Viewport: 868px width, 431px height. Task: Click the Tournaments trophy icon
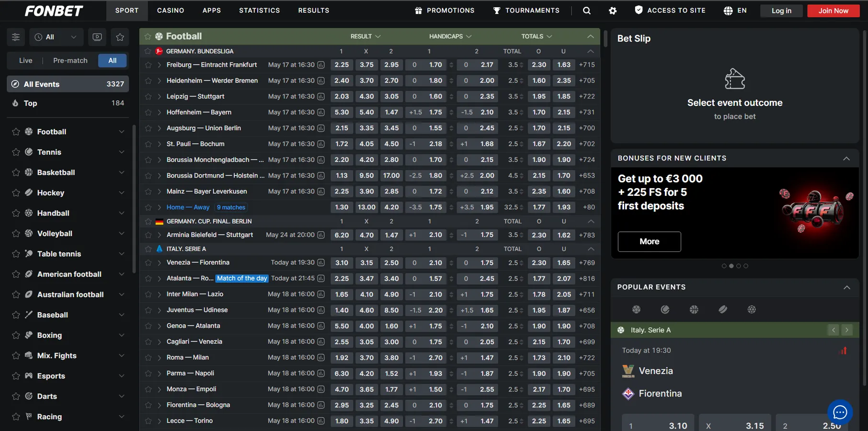497,11
